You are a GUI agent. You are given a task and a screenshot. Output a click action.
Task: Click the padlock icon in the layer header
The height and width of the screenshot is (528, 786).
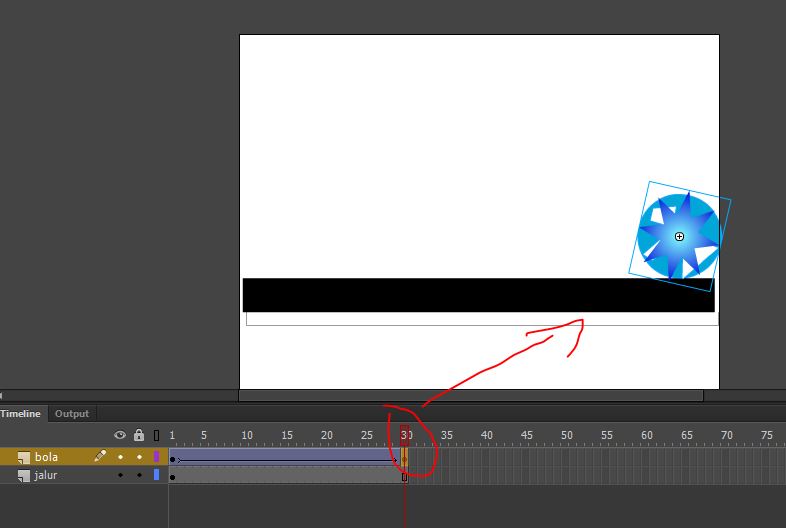pyautogui.click(x=139, y=435)
